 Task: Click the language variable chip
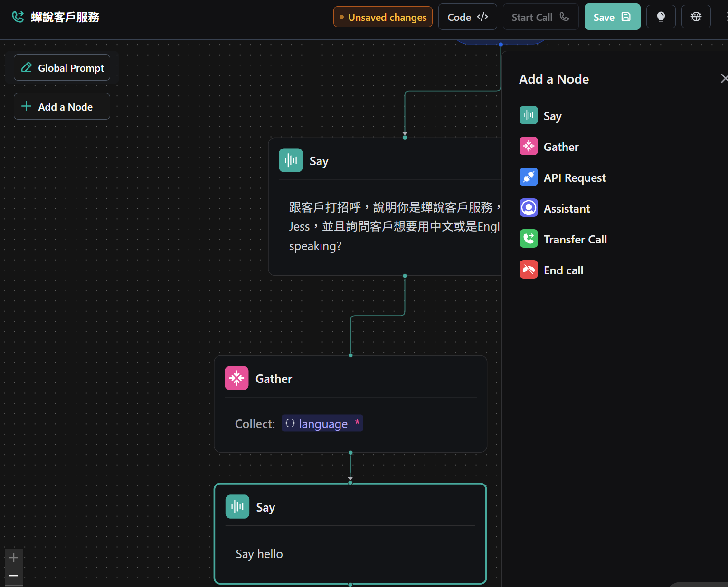pos(322,423)
